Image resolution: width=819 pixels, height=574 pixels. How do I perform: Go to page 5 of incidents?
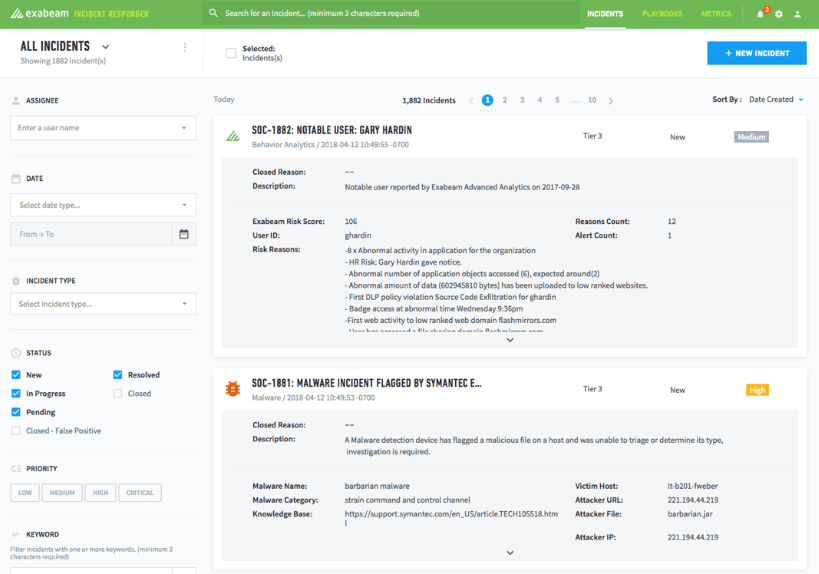click(x=557, y=100)
